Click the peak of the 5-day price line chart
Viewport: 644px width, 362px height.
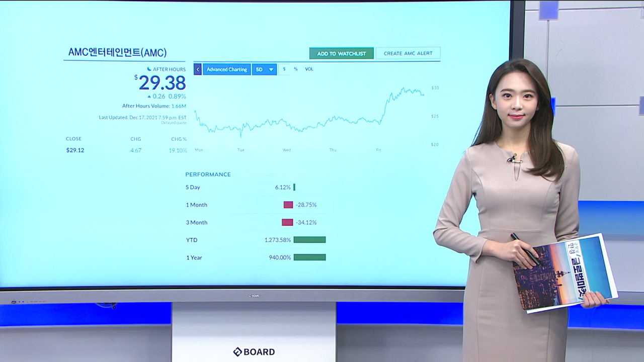(403, 88)
